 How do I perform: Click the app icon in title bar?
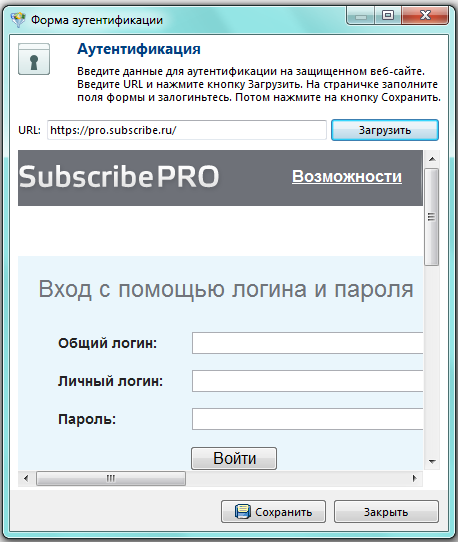point(18,20)
